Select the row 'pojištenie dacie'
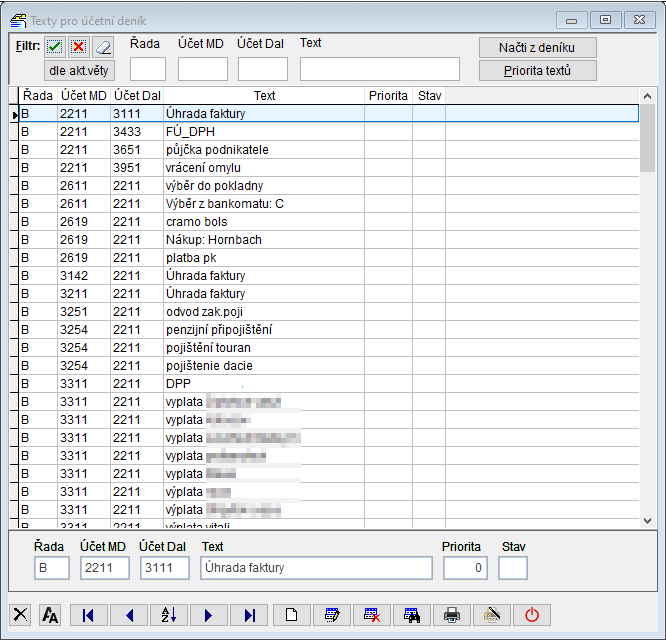 [x=329, y=366]
